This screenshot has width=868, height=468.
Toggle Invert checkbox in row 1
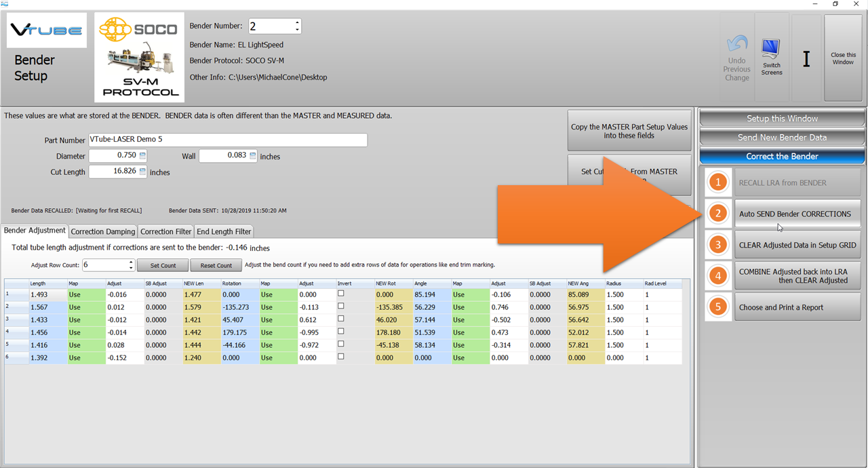[341, 294]
